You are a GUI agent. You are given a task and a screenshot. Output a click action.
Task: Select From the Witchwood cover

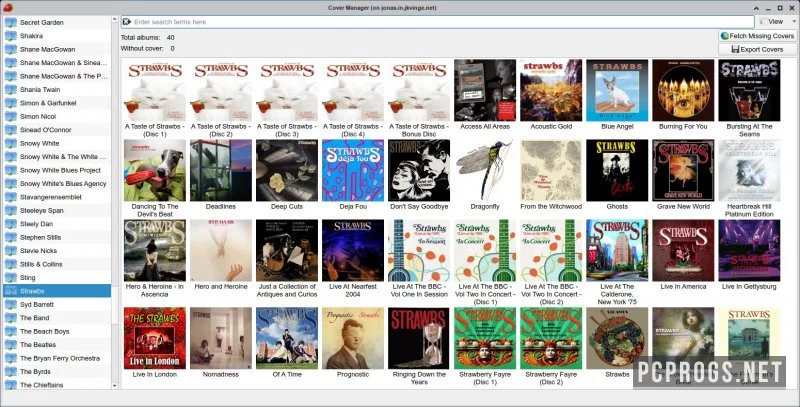click(x=551, y=170)
